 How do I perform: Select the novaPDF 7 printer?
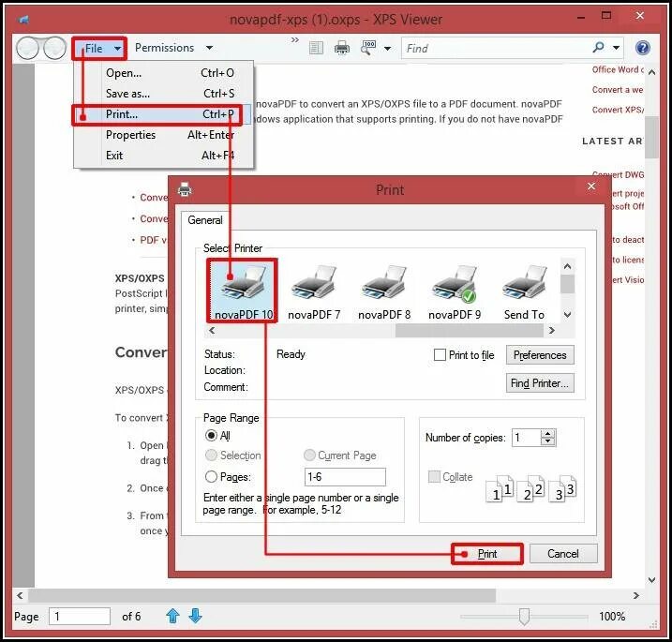(x=314, y=291)
